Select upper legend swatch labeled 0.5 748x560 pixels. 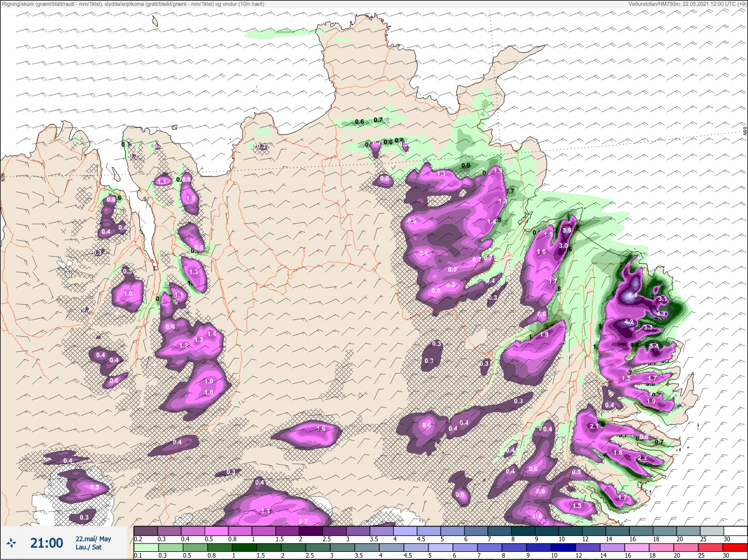click(x=217, y=531)
